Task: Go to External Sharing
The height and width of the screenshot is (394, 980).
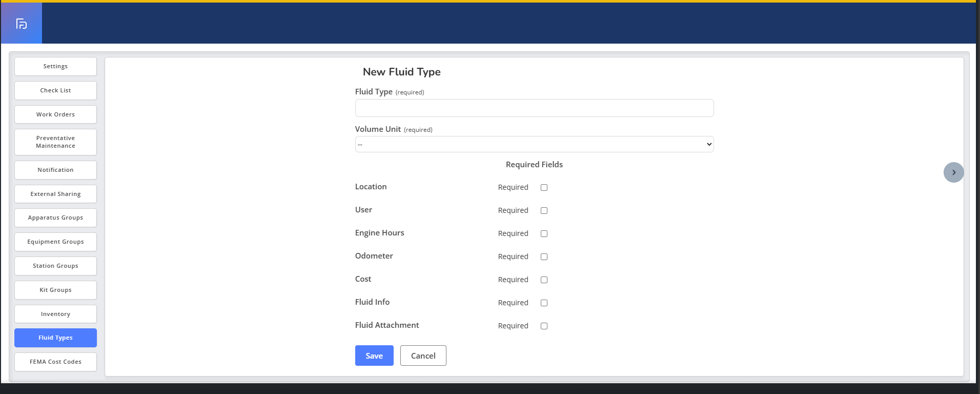Action: (x=55, y=194)
